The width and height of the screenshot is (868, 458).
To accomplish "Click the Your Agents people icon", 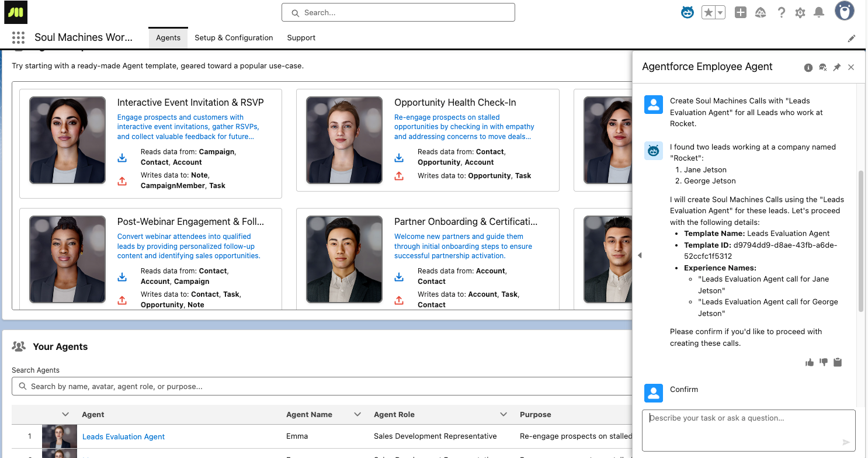I will [19, 346].
